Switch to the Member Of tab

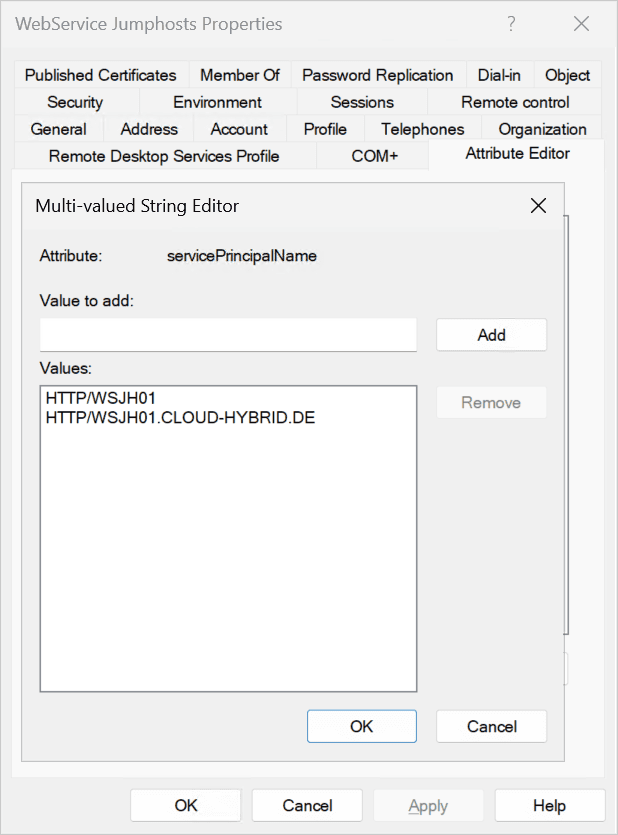tap(240, 75)
